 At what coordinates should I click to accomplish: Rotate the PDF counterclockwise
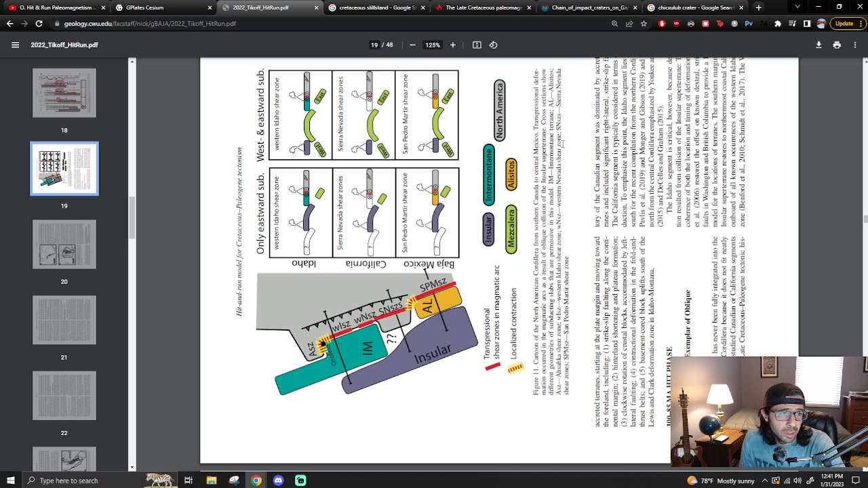pyautogui.click(x=493, y=45)
